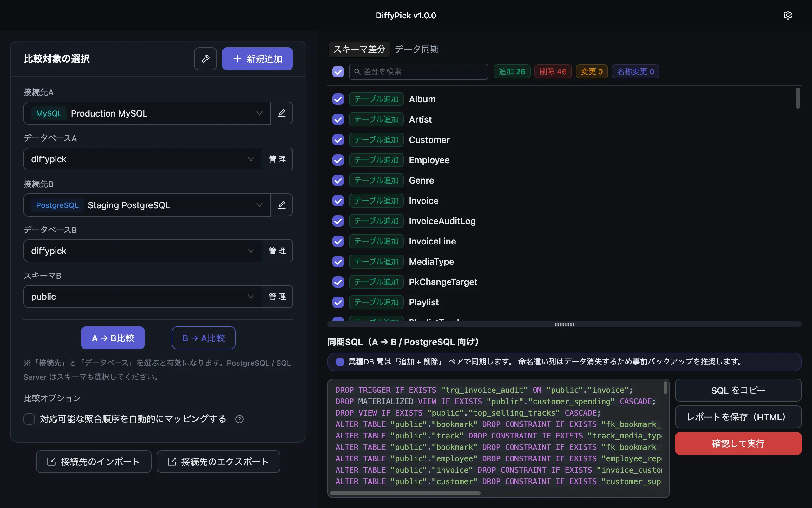Viewport: 812px width, 508px height.
Task: Click the diff list vertical scrollbar
Action: (x=798, y=98)
